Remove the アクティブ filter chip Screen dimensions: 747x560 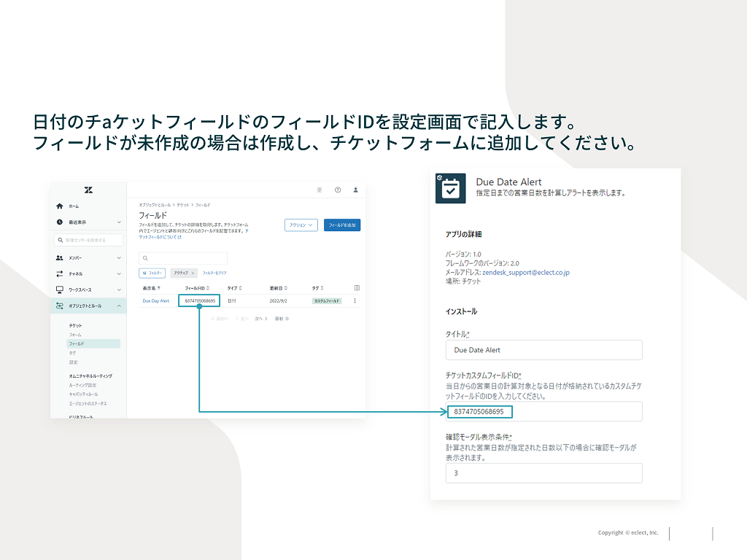point(193,273)
